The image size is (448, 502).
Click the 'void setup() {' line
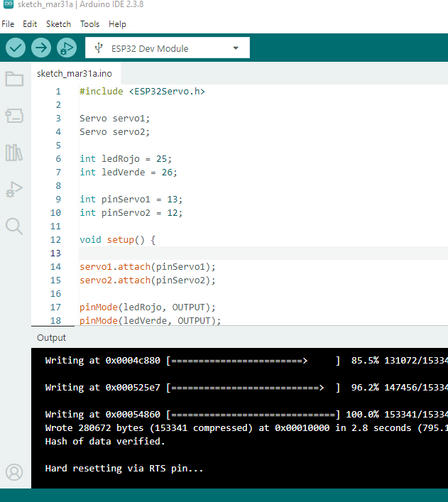pyautogui.click(x=118, y=240)
